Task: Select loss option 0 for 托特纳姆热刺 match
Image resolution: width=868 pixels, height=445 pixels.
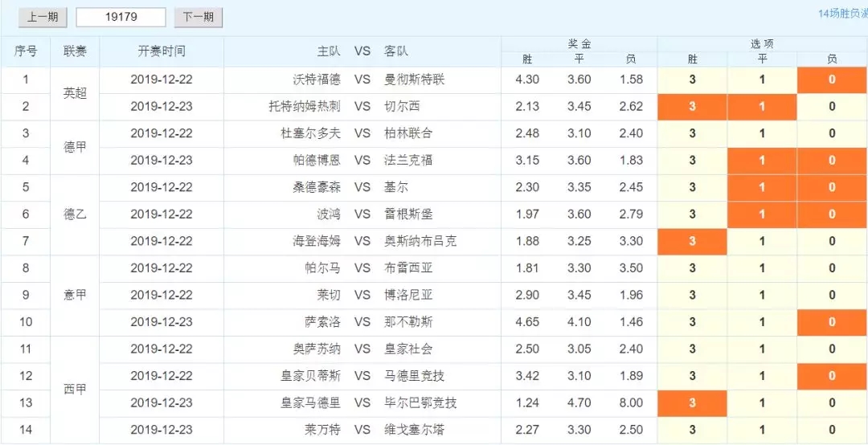Action: (x=832, y=106)
